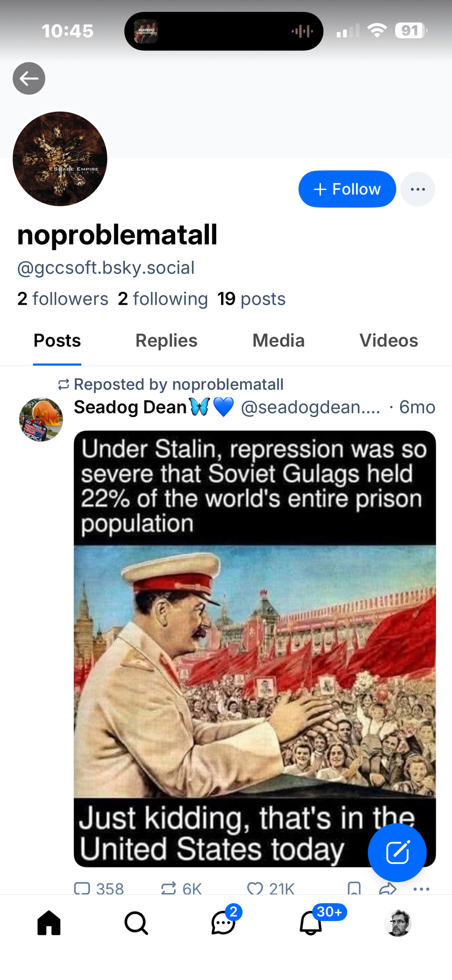452x980 pixels.
Task: Go to the Home feed
Action: tap(49, 923)
